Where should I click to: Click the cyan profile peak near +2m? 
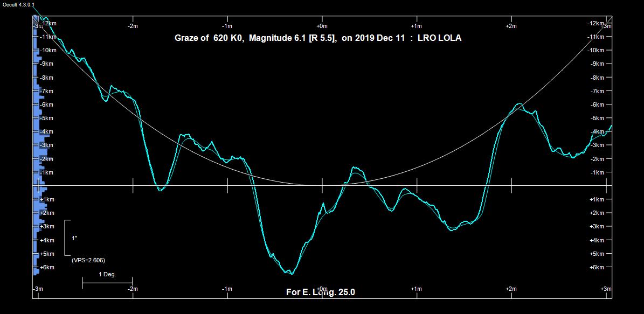(x=520, y=104)
